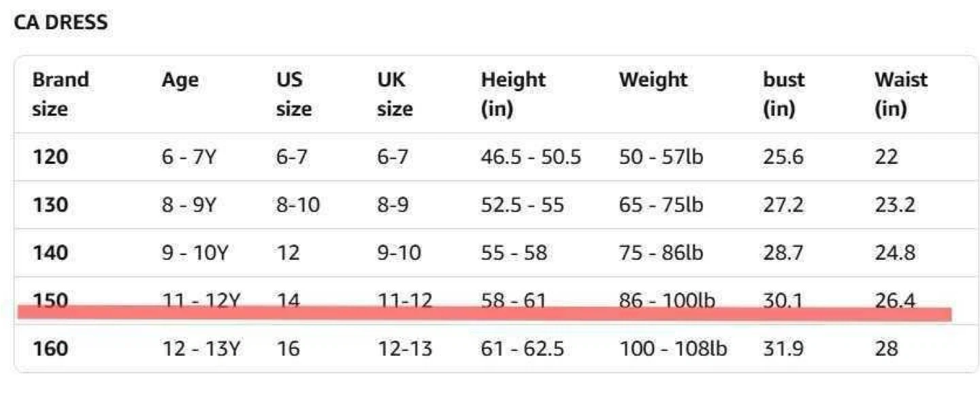
Task: Click brand size 160 row label
Action: click(50, 349)
